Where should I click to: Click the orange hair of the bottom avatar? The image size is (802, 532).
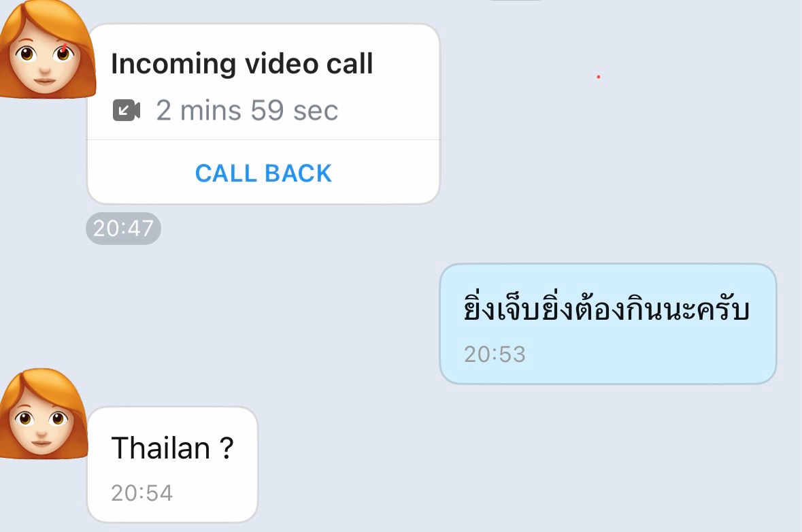click(x=44, y=382)
